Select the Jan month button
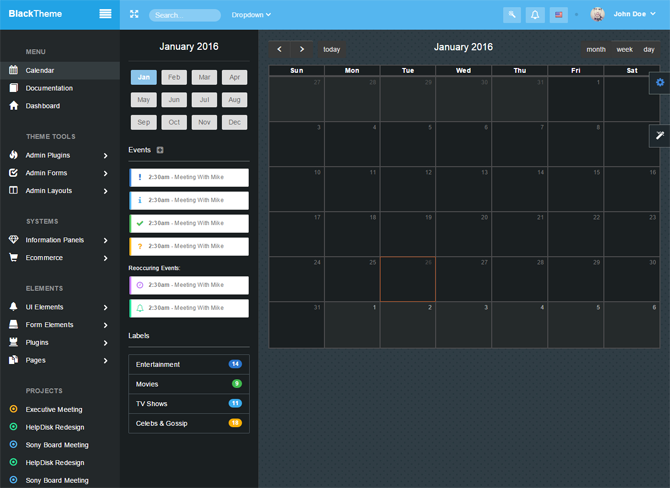The height and width of the screenshot is (488, 670). [144, 77]
